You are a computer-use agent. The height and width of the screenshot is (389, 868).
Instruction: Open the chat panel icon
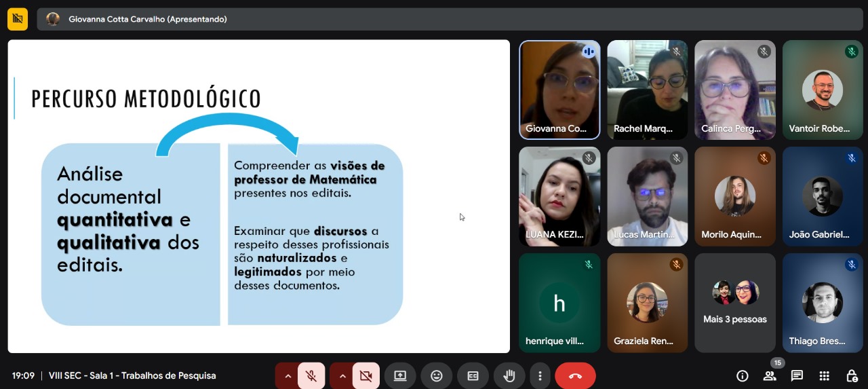tap(797, 375)
